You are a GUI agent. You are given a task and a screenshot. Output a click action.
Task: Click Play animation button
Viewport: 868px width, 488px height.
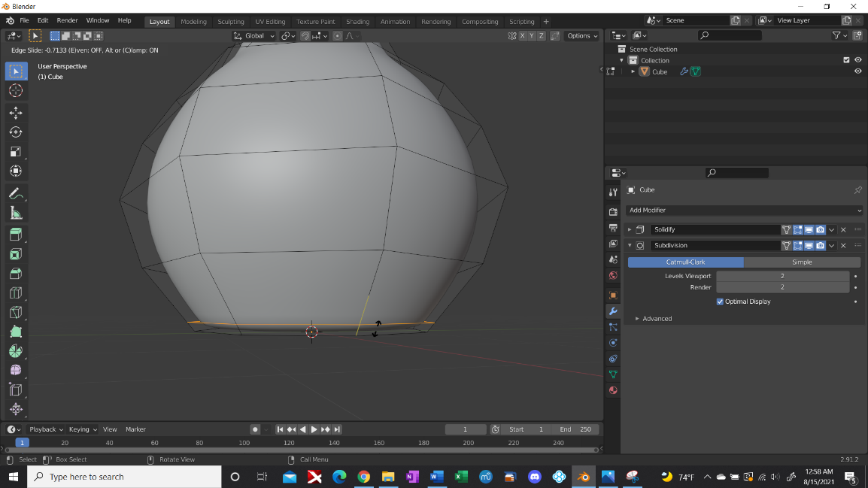coord(314,429)
